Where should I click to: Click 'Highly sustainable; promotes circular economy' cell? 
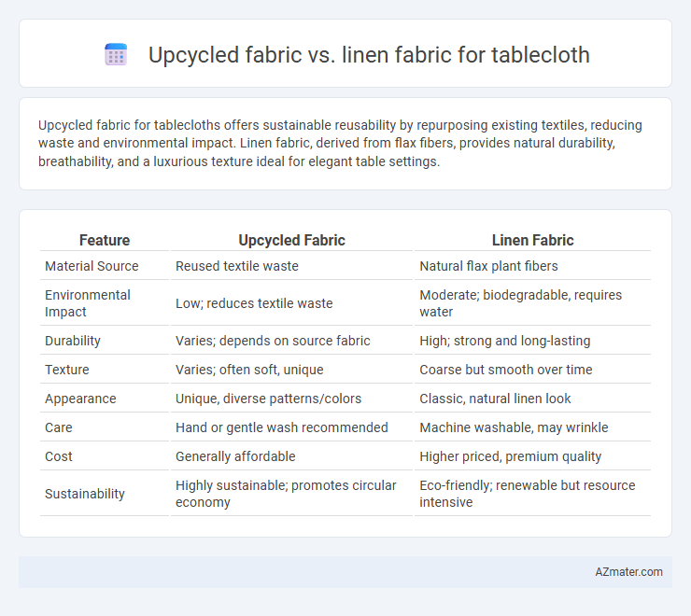pos(286,494)
